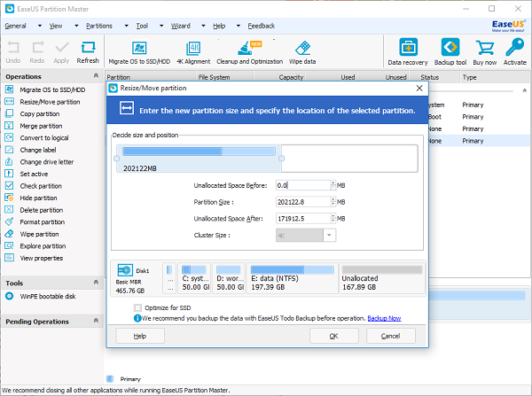Open the General menu
The width and height of the screenshot is (532, 396).
(15, 26)
